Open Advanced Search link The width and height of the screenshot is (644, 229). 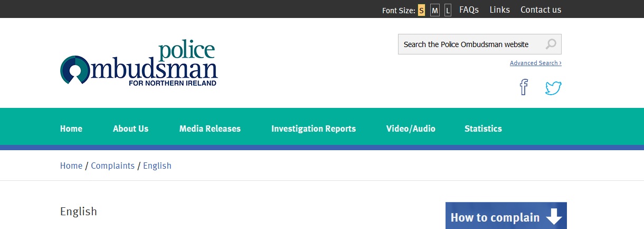click(x=535, y=63)
